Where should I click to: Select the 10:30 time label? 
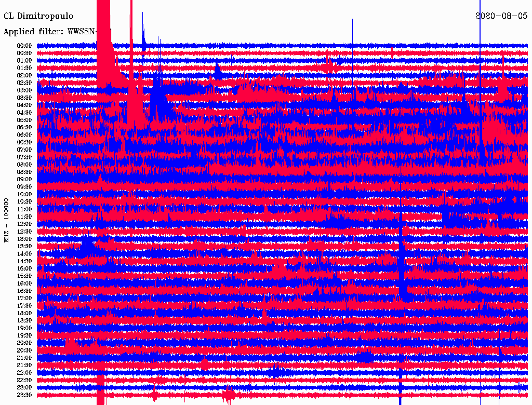(24, 201)
